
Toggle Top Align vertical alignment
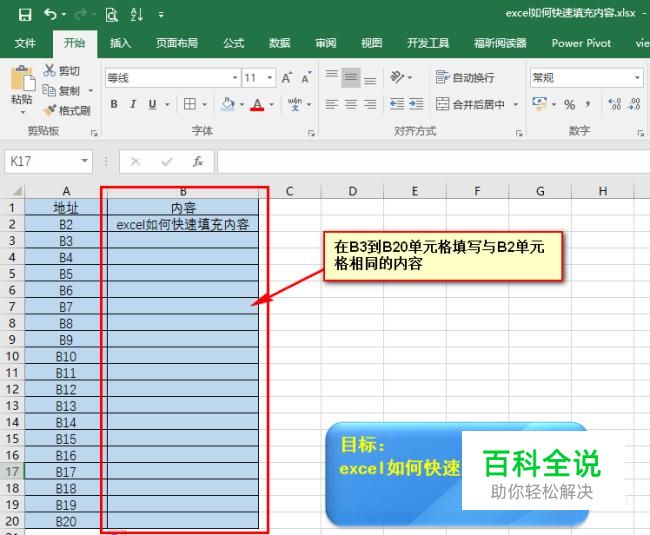332,77
